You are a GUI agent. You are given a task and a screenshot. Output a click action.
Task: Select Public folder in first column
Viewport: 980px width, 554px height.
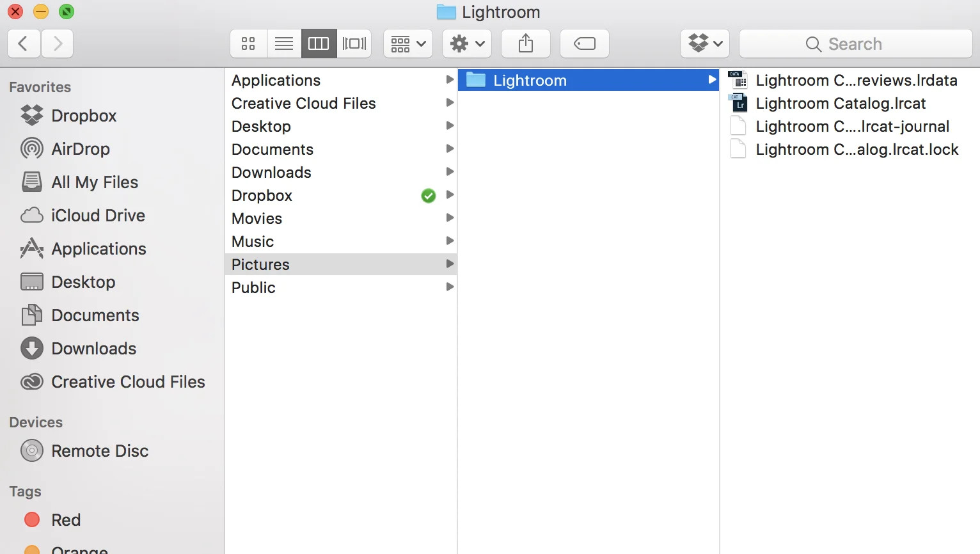341,287
